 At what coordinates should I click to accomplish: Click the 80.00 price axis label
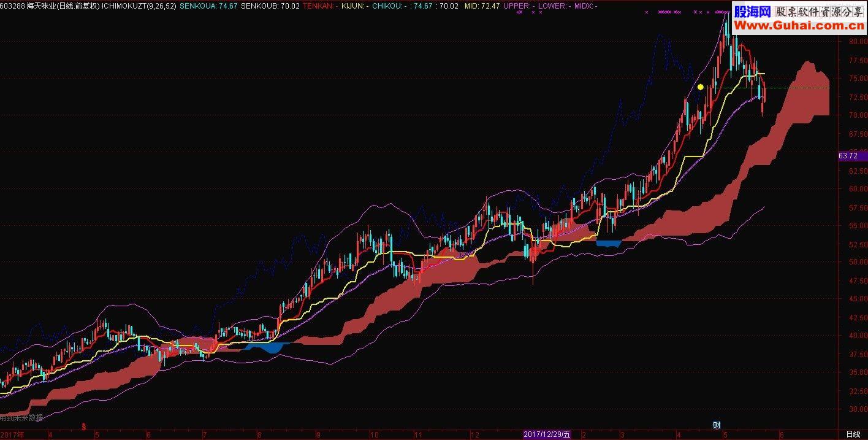pos(858,42)
